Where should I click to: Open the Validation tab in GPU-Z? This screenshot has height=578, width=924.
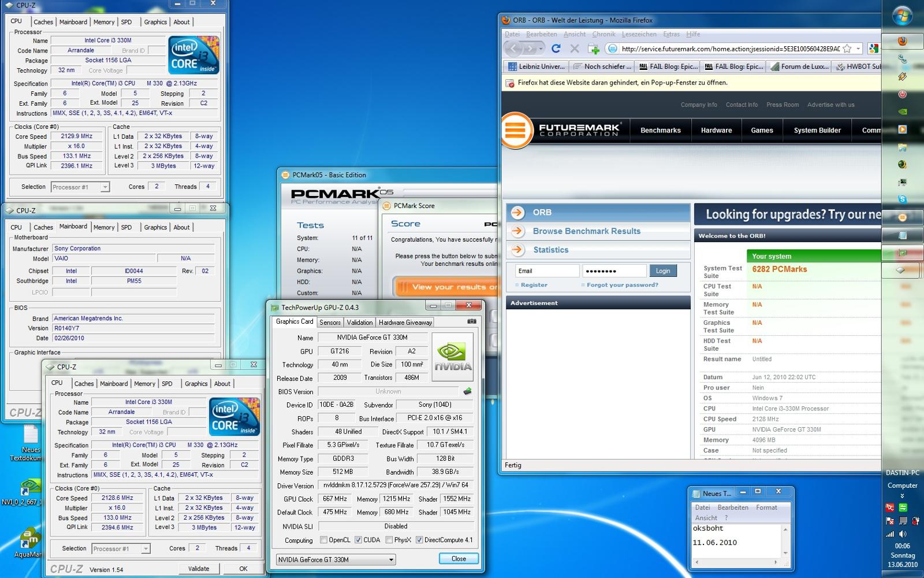(360, 323)
